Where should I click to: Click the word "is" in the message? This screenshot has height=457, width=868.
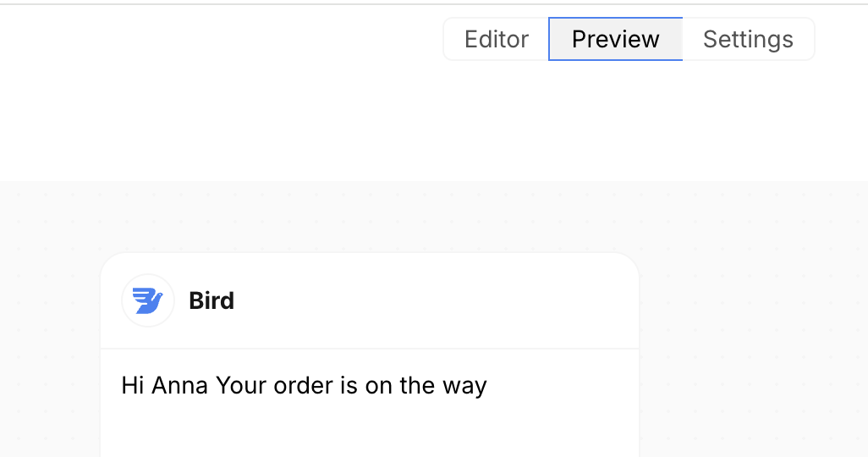349,386
